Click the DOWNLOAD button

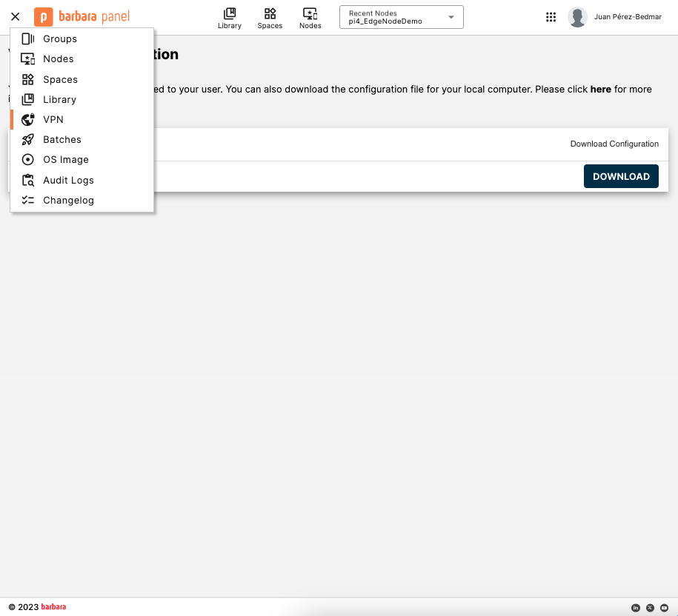621,176
